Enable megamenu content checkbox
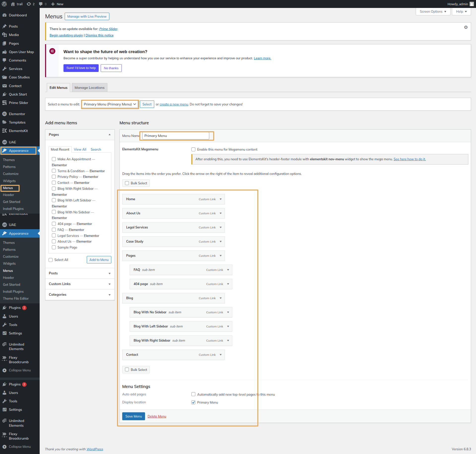476x454 pixels. click(x=193, y=149)
